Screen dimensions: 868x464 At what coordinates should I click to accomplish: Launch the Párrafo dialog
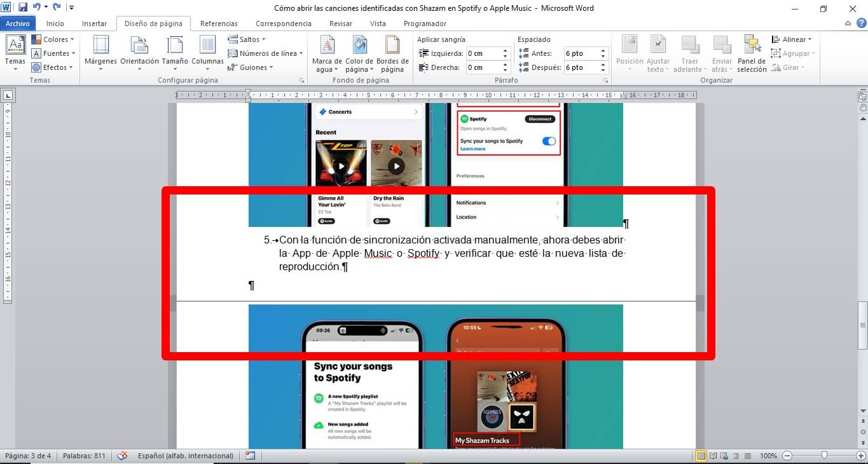(605, 81)
